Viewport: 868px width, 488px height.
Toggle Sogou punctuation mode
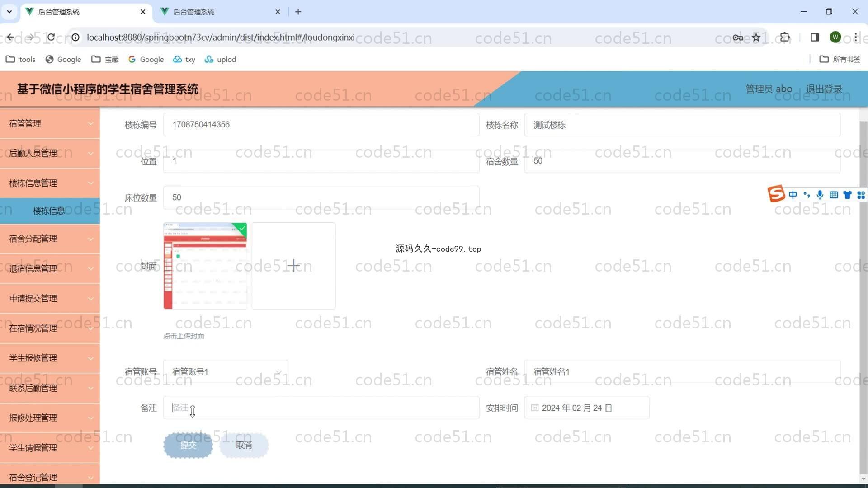[807, 195]
